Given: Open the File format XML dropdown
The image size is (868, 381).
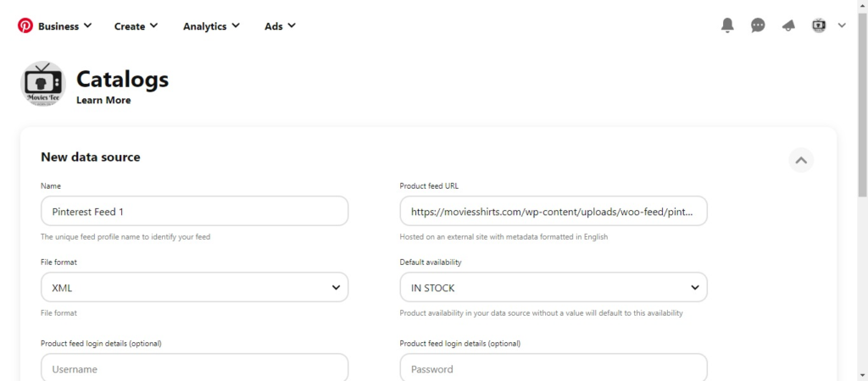Looking at the screenshot, I should tap(194, 288).
